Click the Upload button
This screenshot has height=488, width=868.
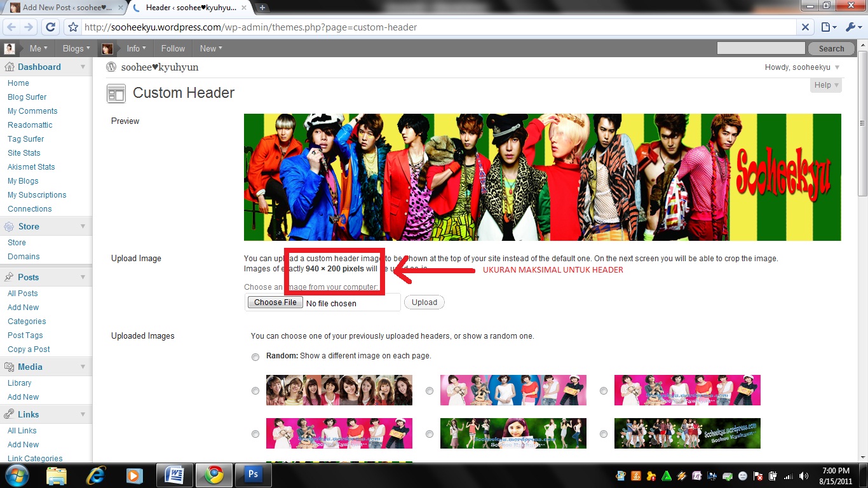pos(424,302)
